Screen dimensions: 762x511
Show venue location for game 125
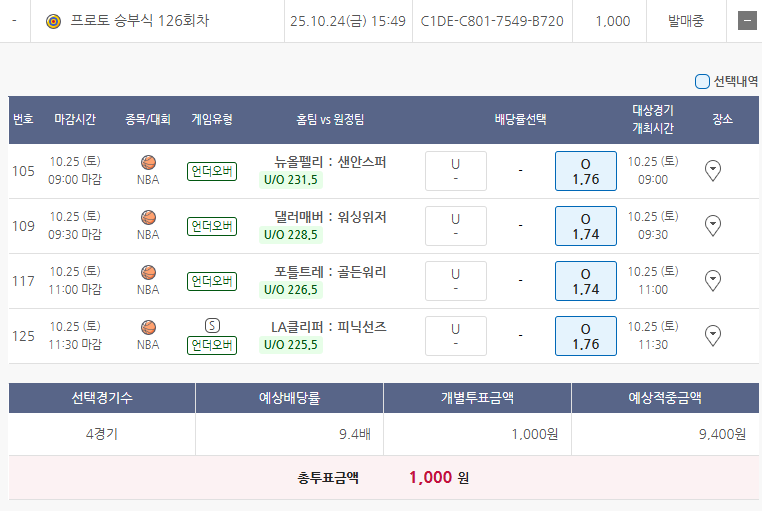click(x=713, y=335)
